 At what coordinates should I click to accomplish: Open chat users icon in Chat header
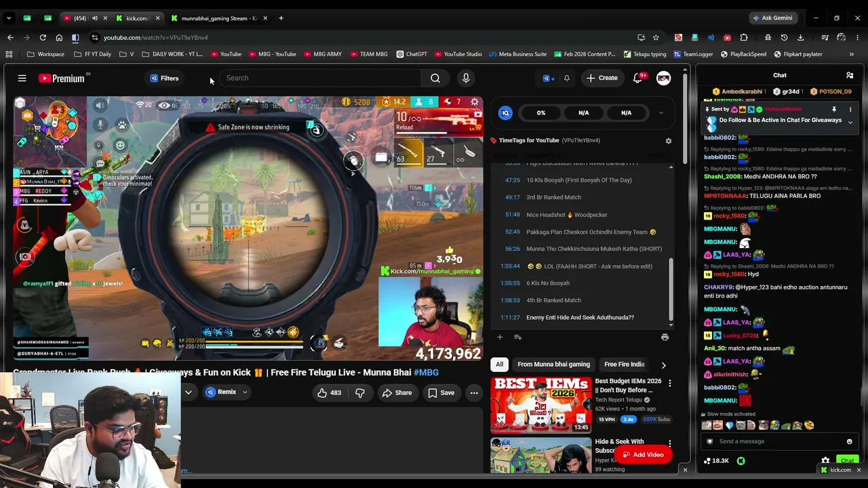pyautogui.click(x=850, y=75)
